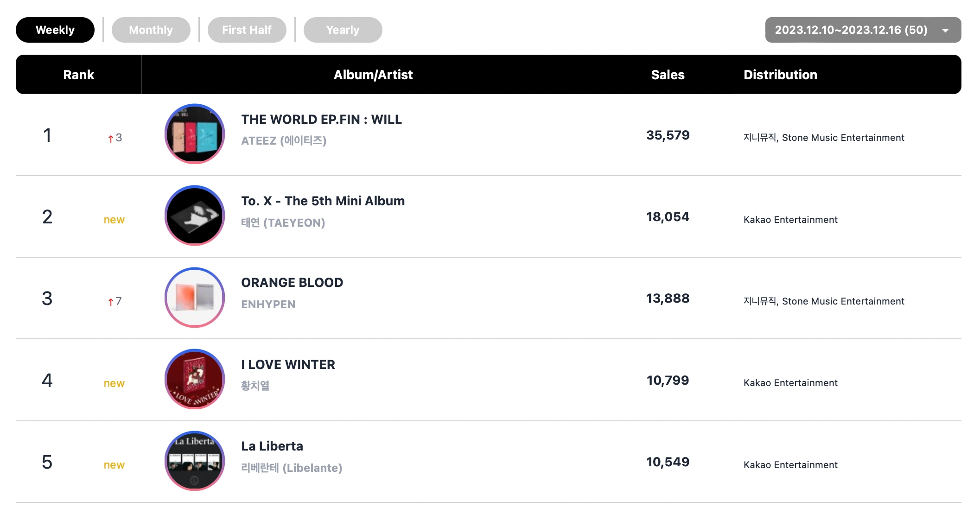Click I LOVE WINTER album cover
The image size is (980, 508).
pos(195,379)
